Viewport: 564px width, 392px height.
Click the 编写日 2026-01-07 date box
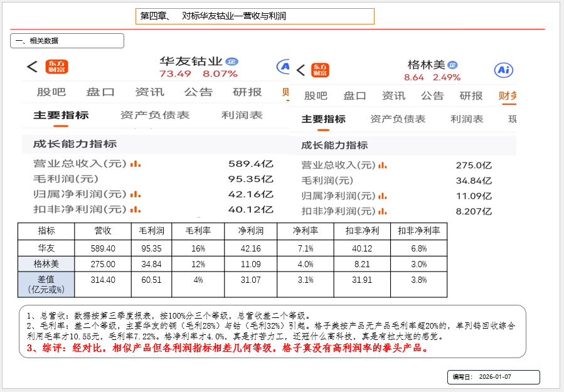point(494,377)
